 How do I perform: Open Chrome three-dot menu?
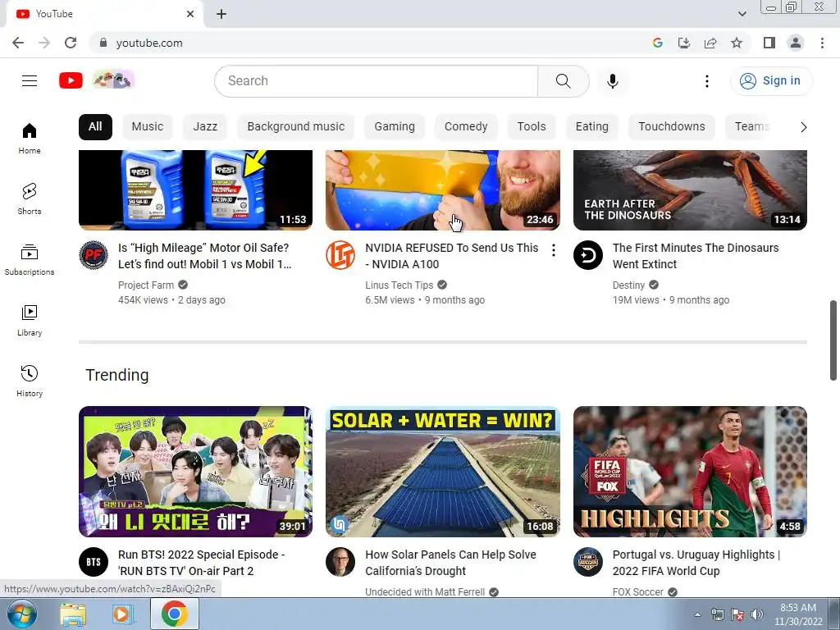click(x=822, y=43)
